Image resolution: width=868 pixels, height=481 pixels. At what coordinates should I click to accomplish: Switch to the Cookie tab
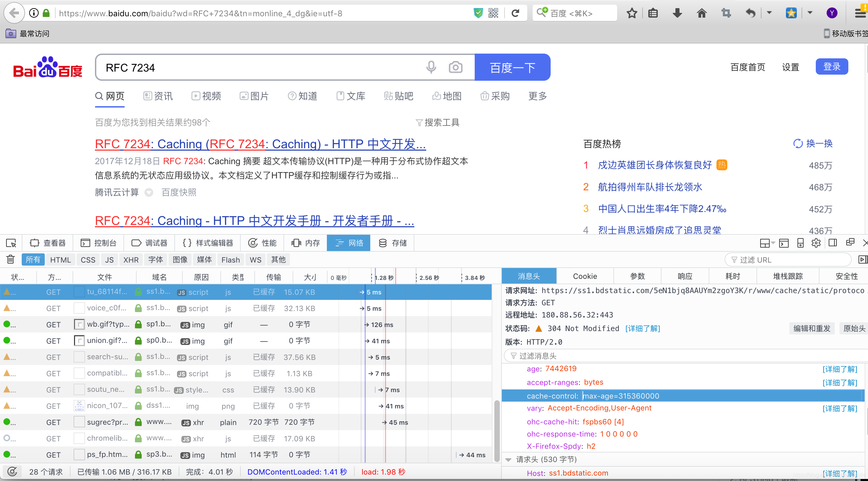pos(585,276)
